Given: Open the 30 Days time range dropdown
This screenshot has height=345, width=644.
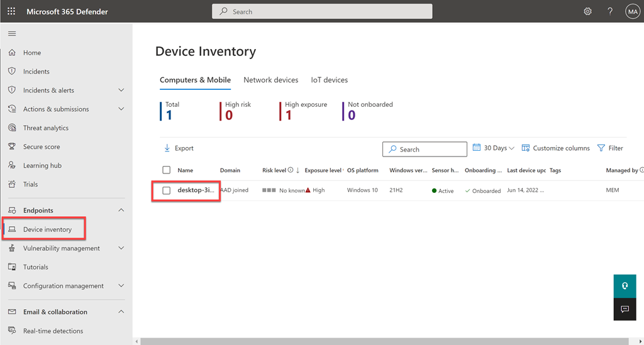Looking at the screenshot, I should pos(494,148).
